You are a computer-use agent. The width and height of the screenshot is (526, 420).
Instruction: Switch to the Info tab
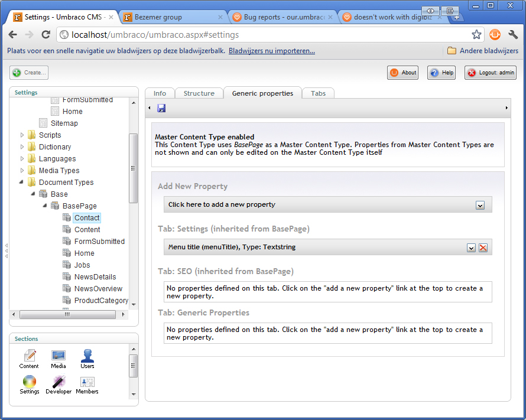point(160,93)
